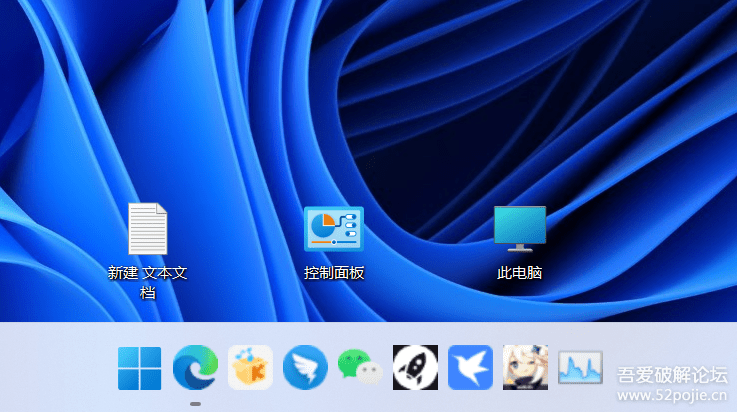The height and width of the screenshot is (412, 737).
Task: Click the 吾爱破解论坛 watermark text
Action: tap(671, 376)
